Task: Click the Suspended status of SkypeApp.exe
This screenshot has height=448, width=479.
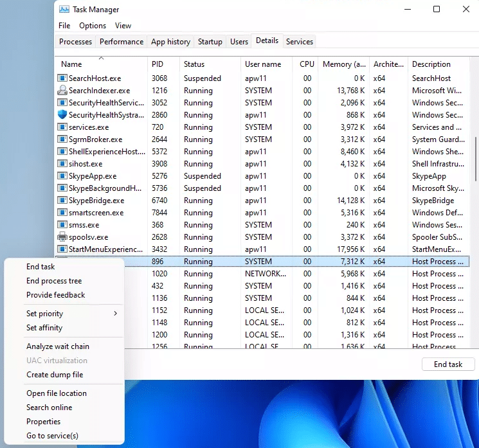Action: pos(203,176)
